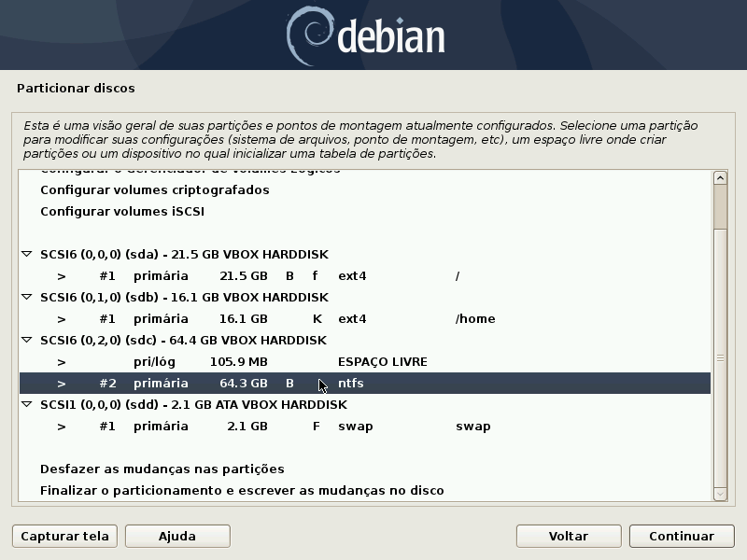Select the SCSI1 (0,0,0) (sdd) 2.1 GB disk row
The width and height of the screenshot is (747, 560).
click(x=365, y=404)
